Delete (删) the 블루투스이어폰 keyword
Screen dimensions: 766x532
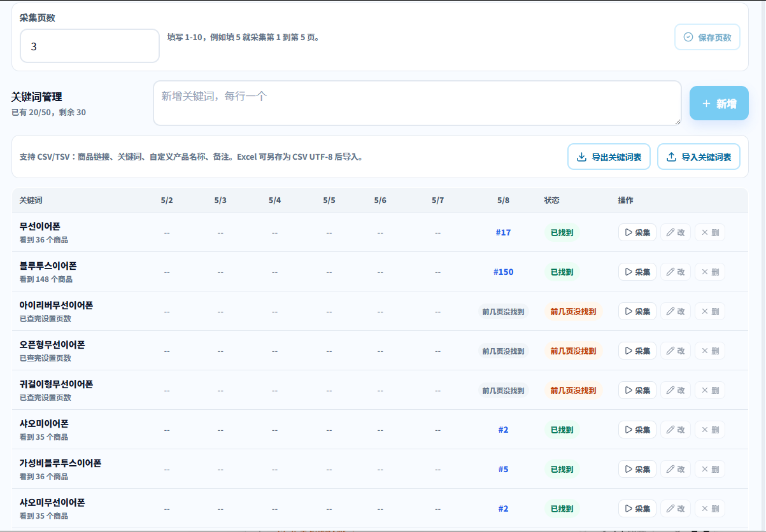pos(710,272)
